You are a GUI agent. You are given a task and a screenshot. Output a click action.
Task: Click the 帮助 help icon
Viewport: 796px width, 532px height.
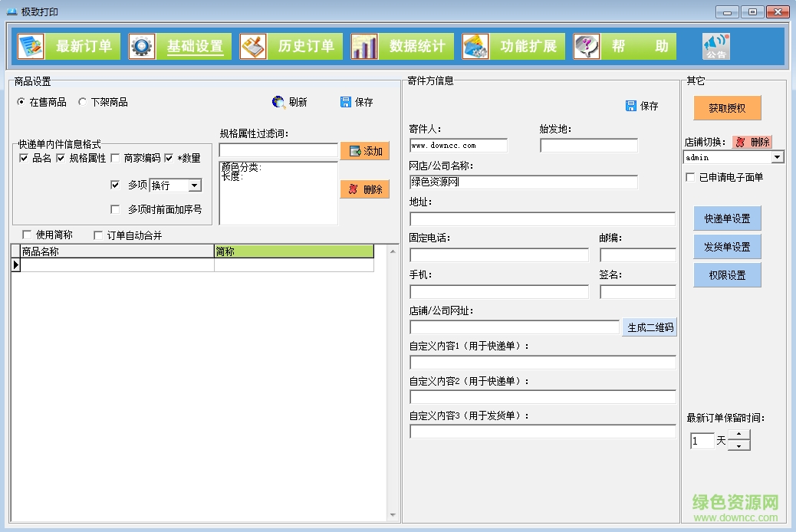[586, 45]
